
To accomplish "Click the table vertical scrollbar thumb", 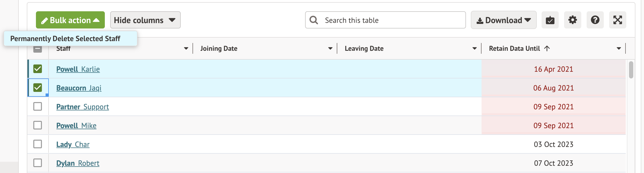I will (x=631, y=70).
